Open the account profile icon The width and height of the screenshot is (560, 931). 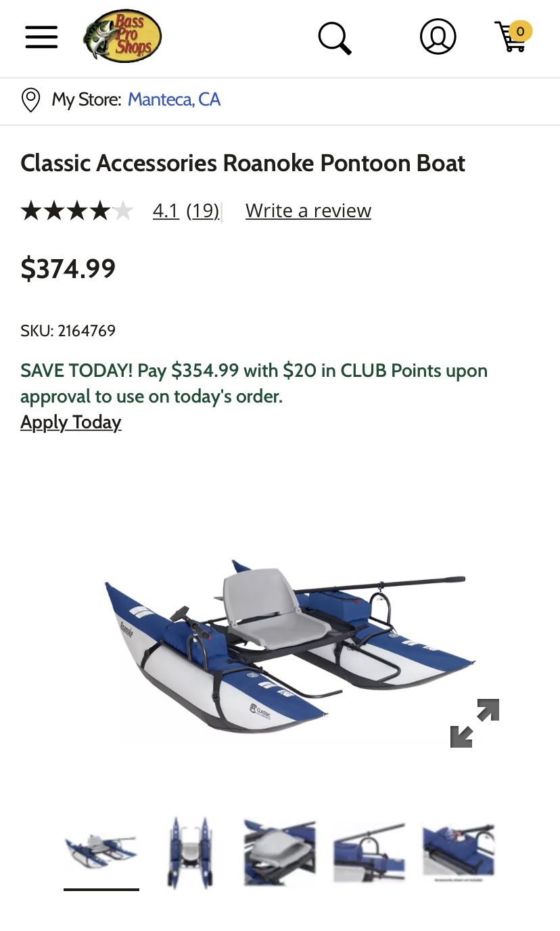click(438, 37)
